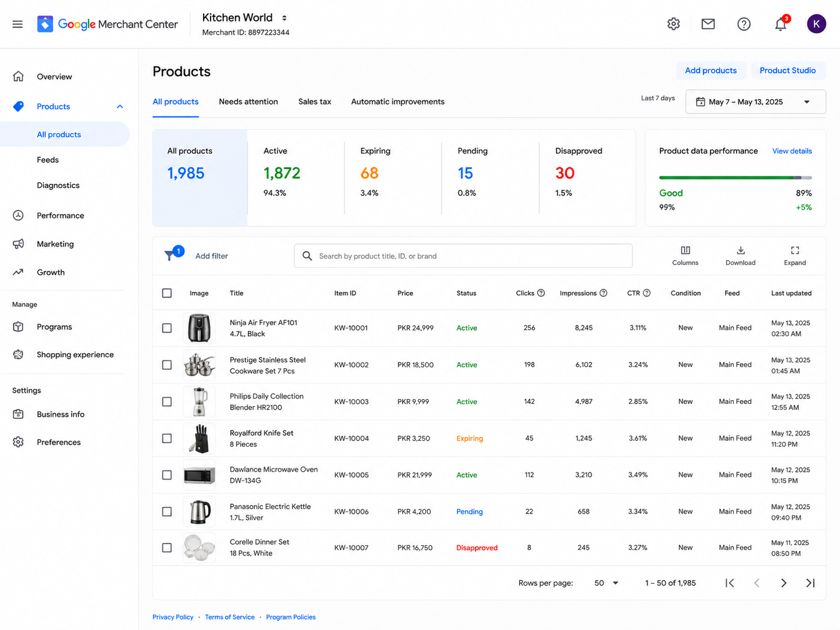Select the Royalford Knife Set checkbox
The height and width of the screenshot is (630, 840).
(167, 439)
